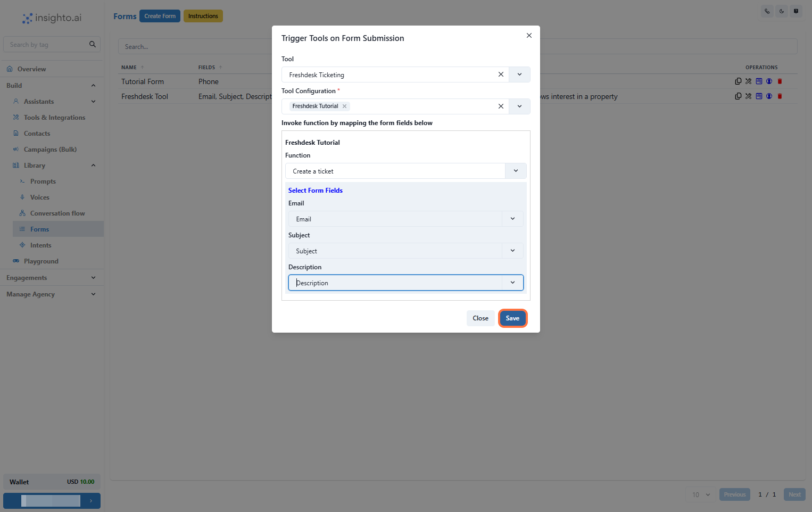Screen dimensions: 812x512
Task: Open Conversation flow page
Action: [57, 213]
